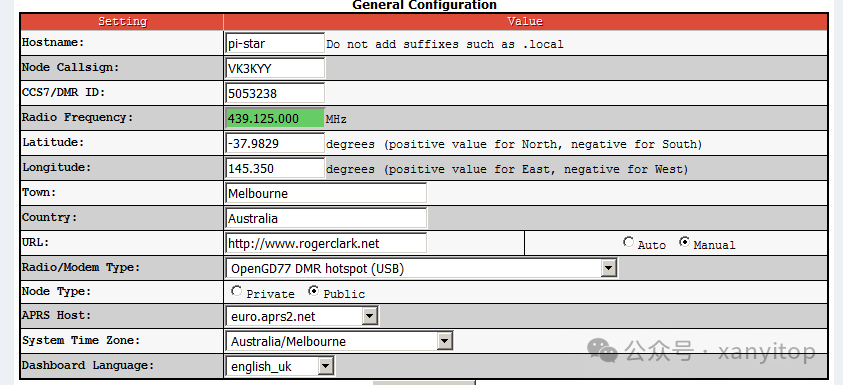Click the Hostname input field
The image size is (843, 385).
click(275, 44)
